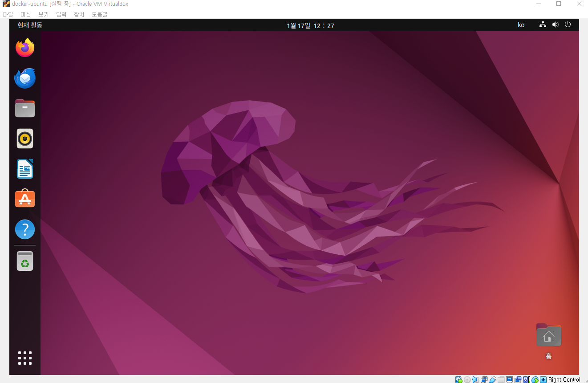Minimize the VirtualBox window
This screenshot has height=383, width=588.
pyautogui.click(x=538, y=4)
